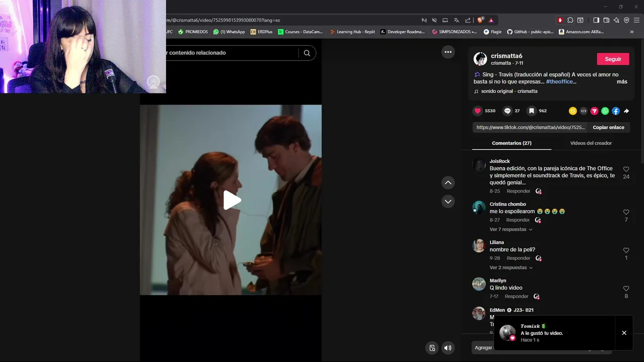Play the paused TikTok video
Screen dimensions: 644x362
(x=232, y=200)
